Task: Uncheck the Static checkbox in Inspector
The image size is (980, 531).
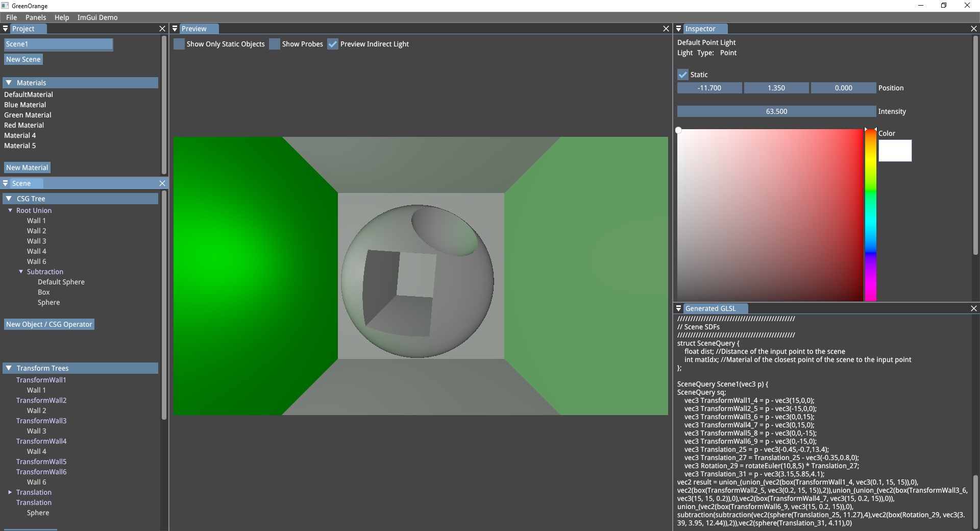Action: pos(683,75)
